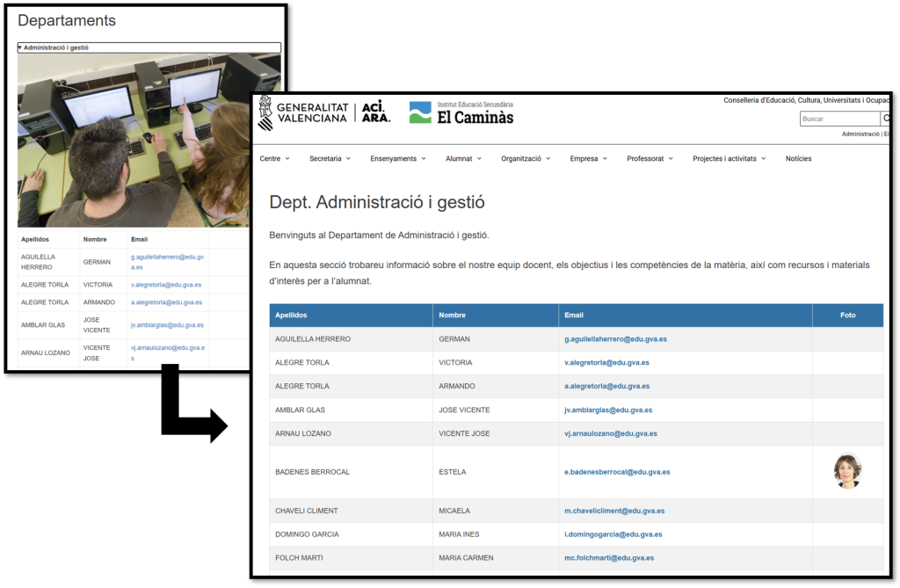This screenshot has height=588, width=900.
Task: Click the mc.folchmarti@edu.gva.es email link
Action: 608,558
